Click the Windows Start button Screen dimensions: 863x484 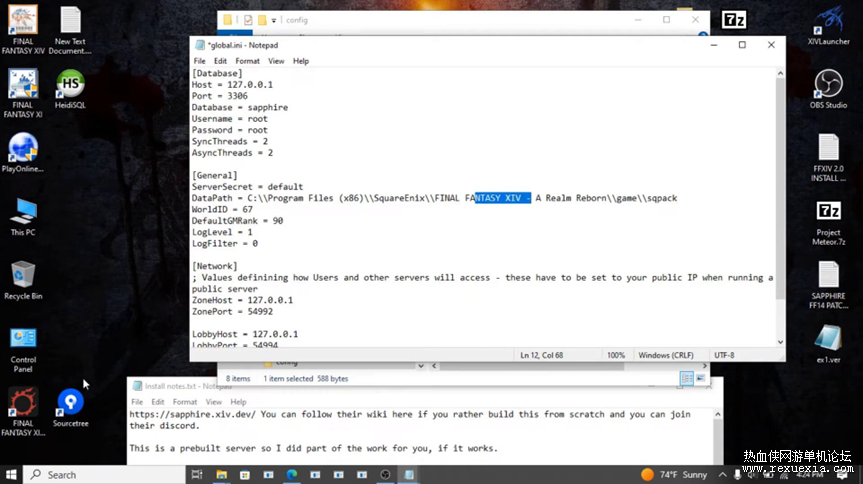(11, 475)
